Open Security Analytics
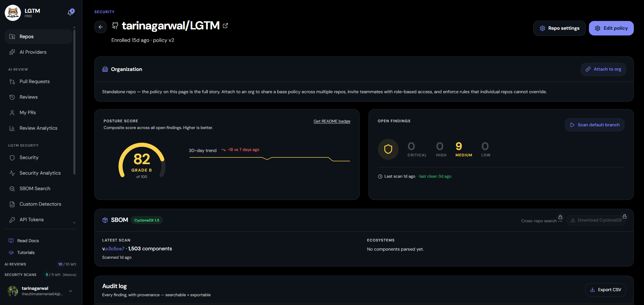The image size is (644, 305). tap(39, 173)
